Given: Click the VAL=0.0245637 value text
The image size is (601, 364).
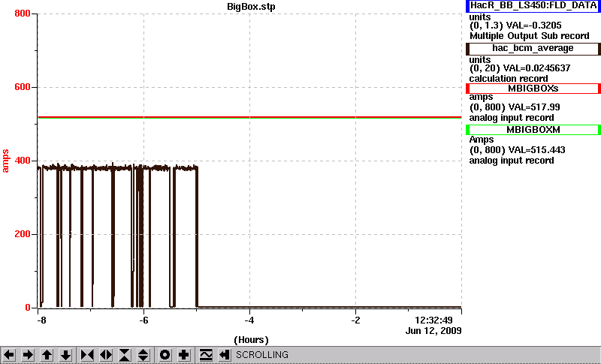Looking at the screenshot, I should coord(539,68).
